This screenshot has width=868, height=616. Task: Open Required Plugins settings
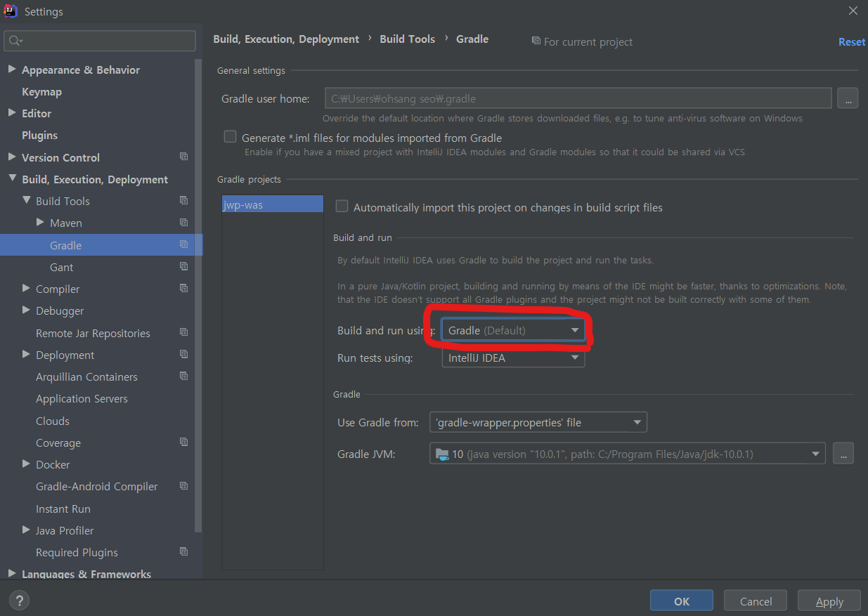click(x=77, y=552)
